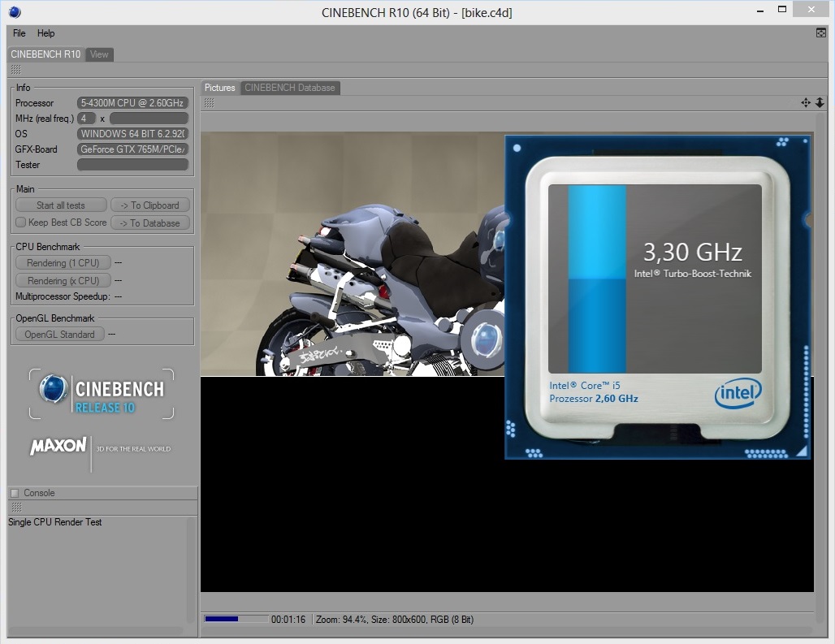Open the Help menu

[45, 33]
